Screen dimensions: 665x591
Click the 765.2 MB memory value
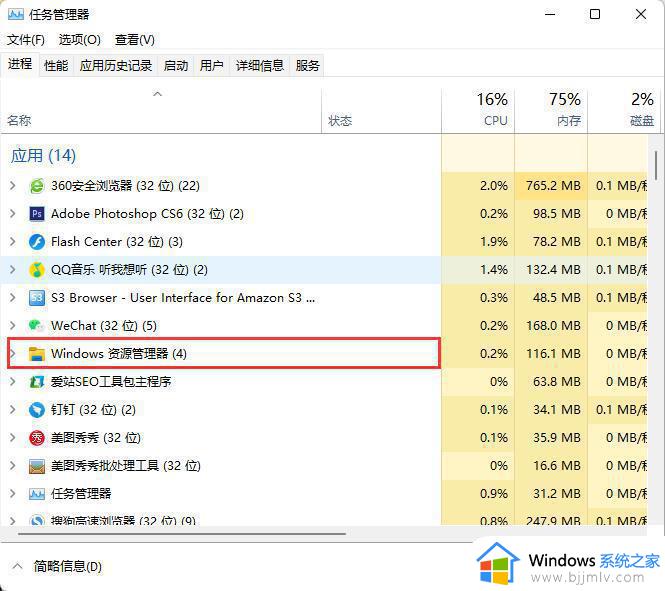(x=553, y=186)
